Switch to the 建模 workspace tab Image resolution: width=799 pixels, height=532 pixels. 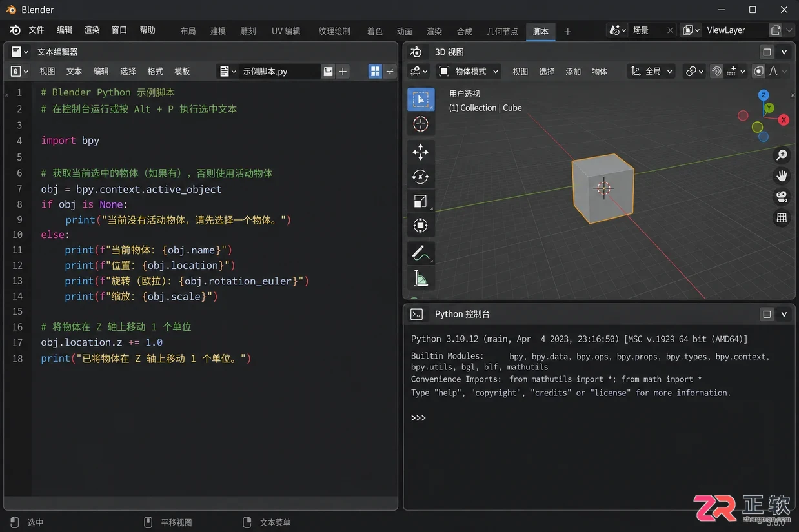pos(218,31)
